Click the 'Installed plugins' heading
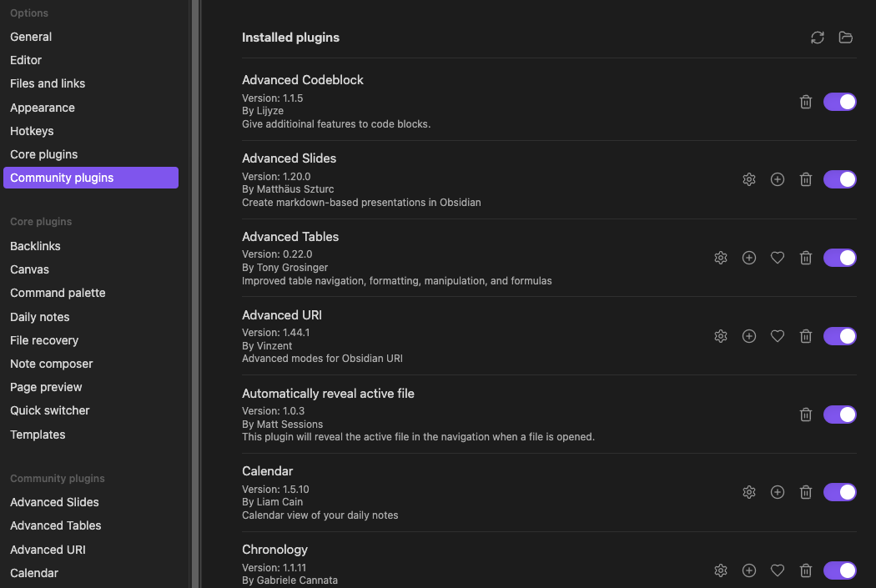 click(x=290, y=38)
